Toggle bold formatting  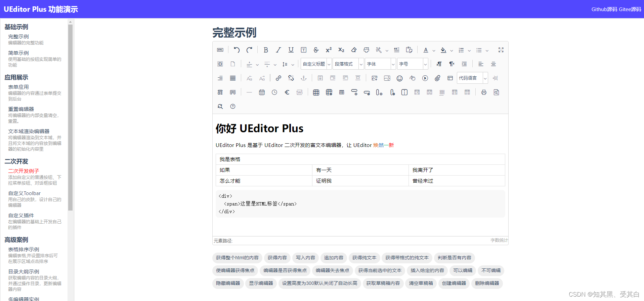pyautogui.click(x=266, y=50)
